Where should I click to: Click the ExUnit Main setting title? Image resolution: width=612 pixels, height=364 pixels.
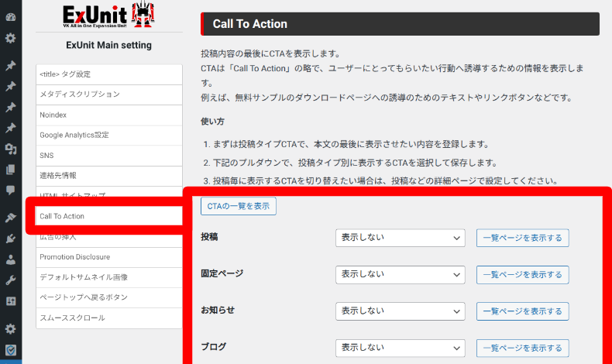109,45
